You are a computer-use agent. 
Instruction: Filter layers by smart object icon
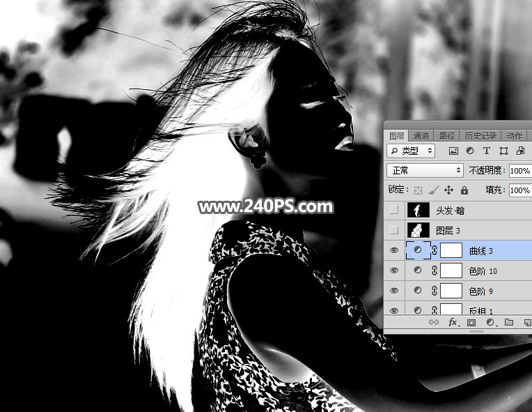coord(520,151)
